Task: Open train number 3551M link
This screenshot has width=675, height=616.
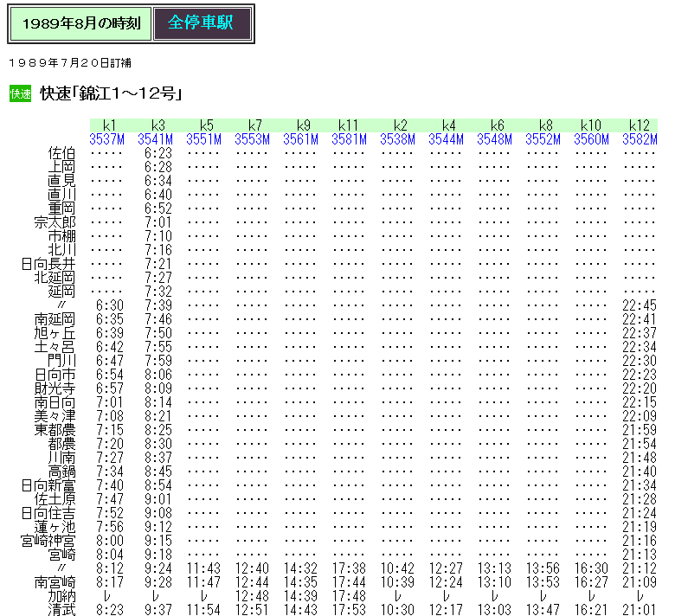Action: tap(203, 139)
